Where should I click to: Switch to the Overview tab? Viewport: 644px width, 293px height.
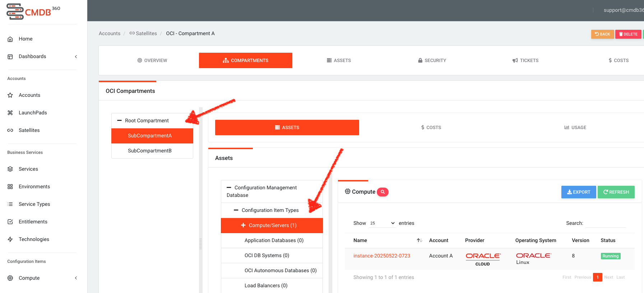(x=152, y=61)
